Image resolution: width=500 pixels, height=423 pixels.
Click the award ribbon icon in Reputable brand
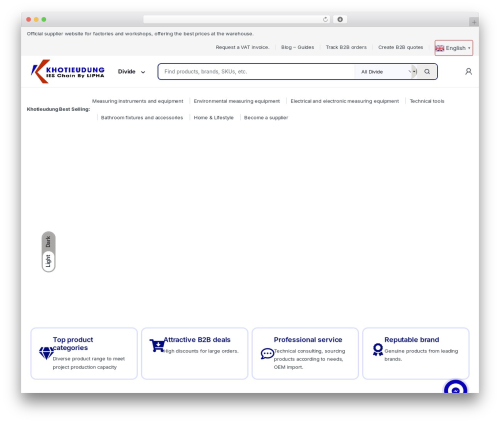click(378, 350)
